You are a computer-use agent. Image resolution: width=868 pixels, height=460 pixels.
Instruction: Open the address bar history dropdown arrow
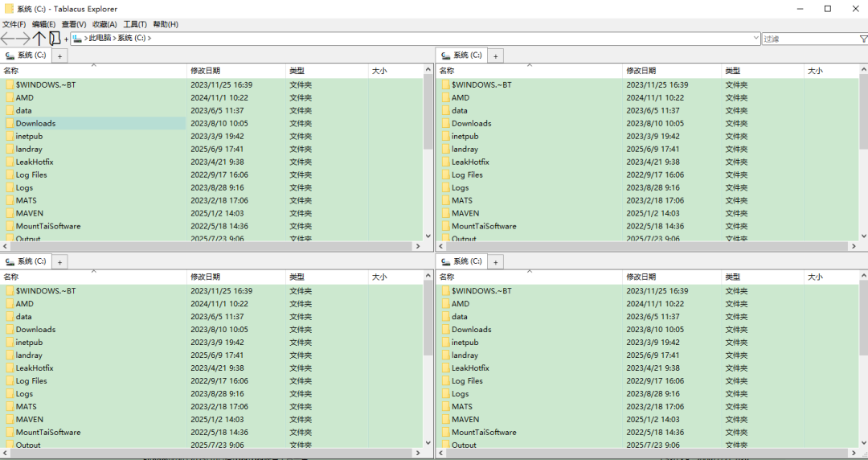coord(755,39)
